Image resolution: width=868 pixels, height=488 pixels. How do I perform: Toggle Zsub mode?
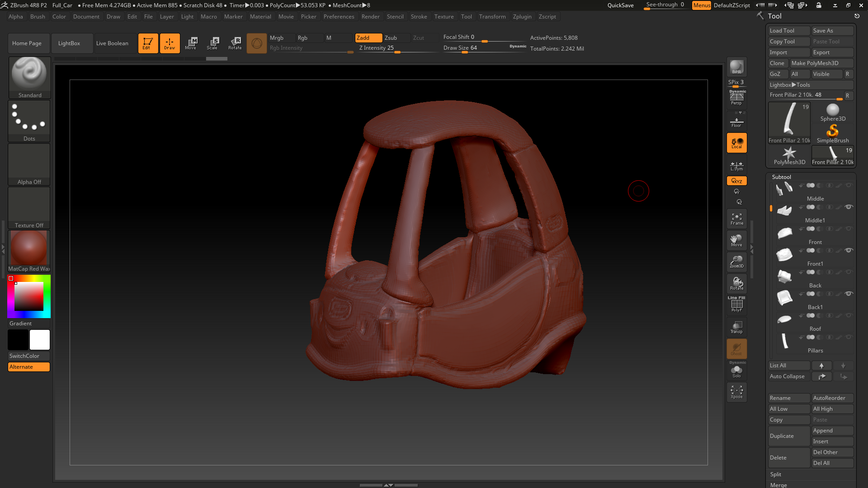click(396, 38)
